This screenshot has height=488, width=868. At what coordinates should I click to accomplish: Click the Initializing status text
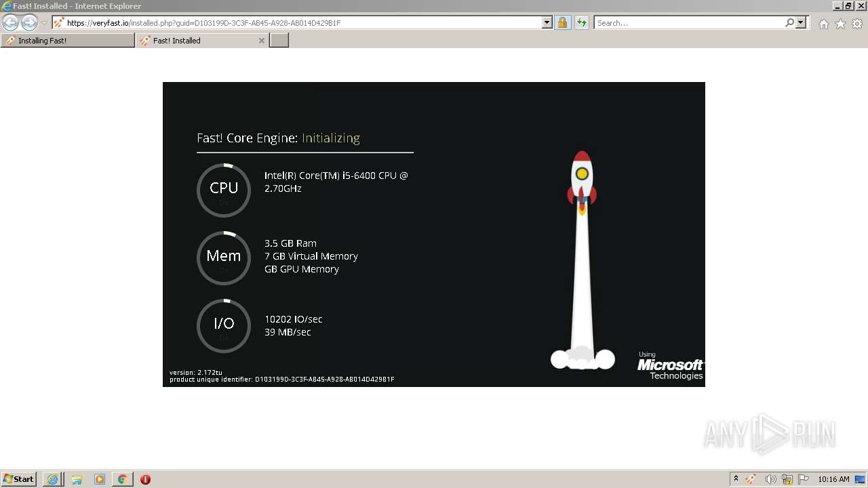tap(331, 138)
